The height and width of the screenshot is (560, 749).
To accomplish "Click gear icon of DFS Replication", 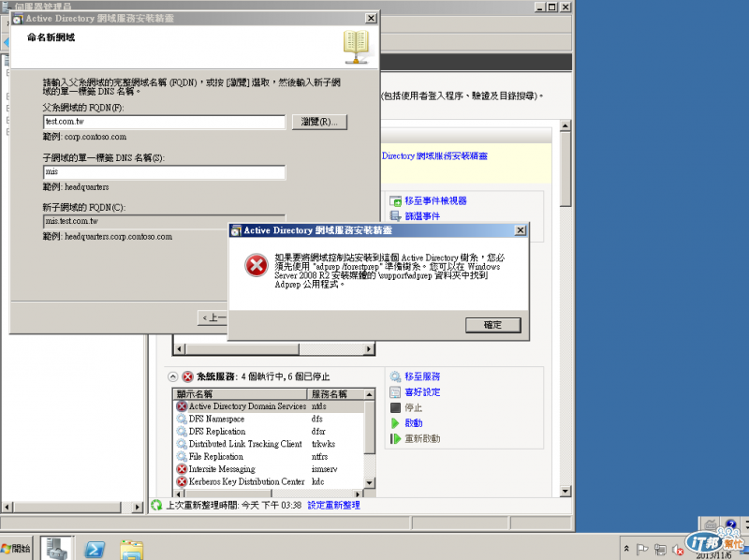I will point(182,431).
